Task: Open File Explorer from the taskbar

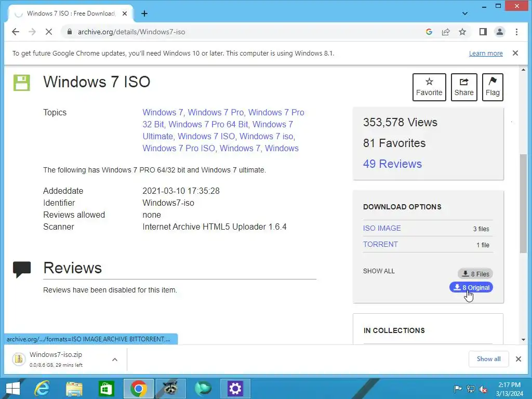Action: point(74,389)
